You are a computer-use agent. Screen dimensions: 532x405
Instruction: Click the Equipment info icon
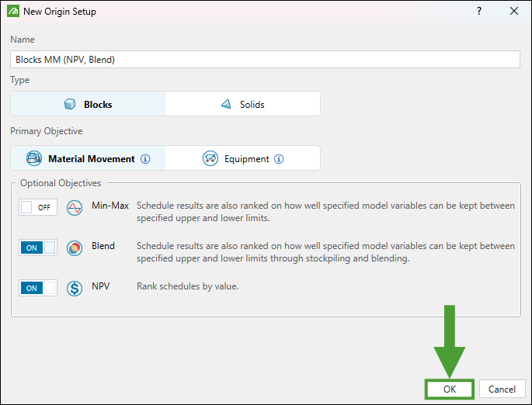279,159
